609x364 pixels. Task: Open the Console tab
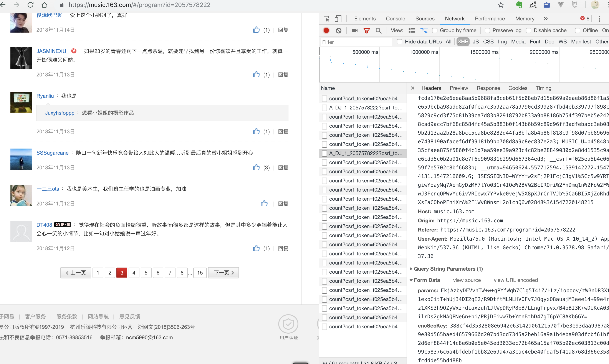[395, 19]
